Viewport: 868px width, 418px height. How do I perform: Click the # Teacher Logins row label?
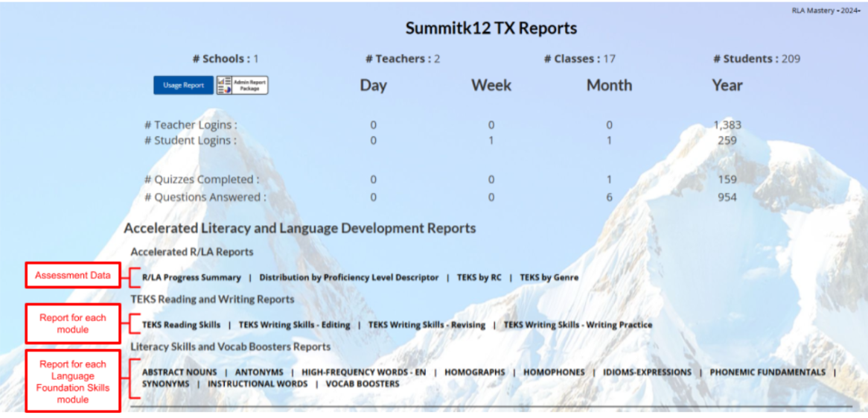tap(191, 124)
